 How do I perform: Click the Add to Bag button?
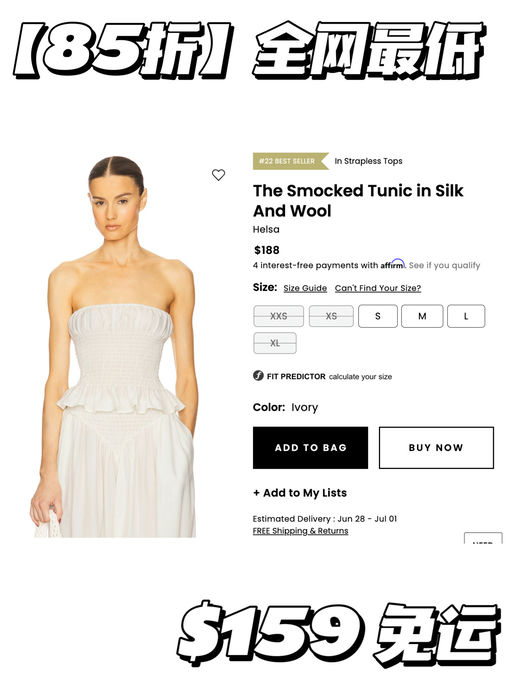click(x=310, y=448)
